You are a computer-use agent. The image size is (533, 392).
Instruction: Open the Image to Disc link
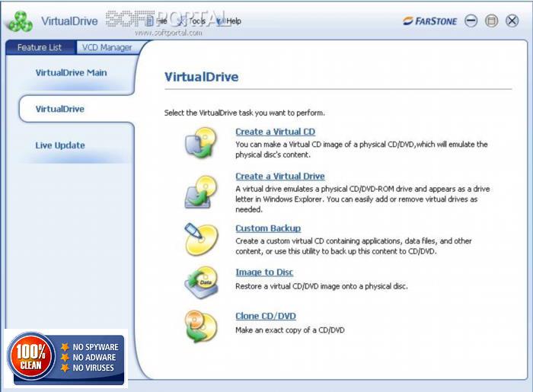tap(264, 272)
